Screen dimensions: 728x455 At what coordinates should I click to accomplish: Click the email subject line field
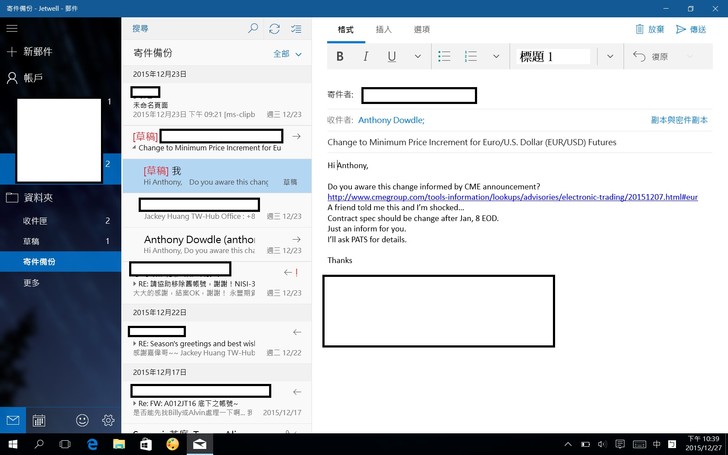point(519,143)
